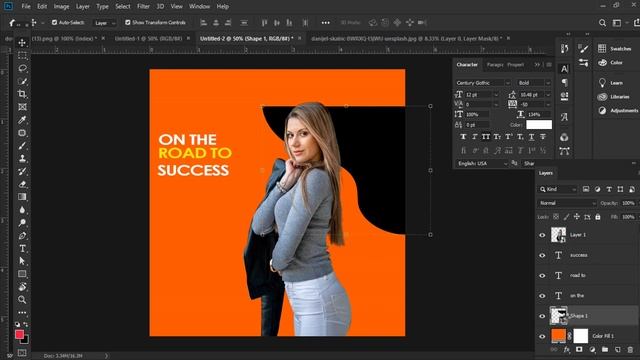The image size is (640, 360).
Task: Select the Brush tool
Action: (22, 146)
